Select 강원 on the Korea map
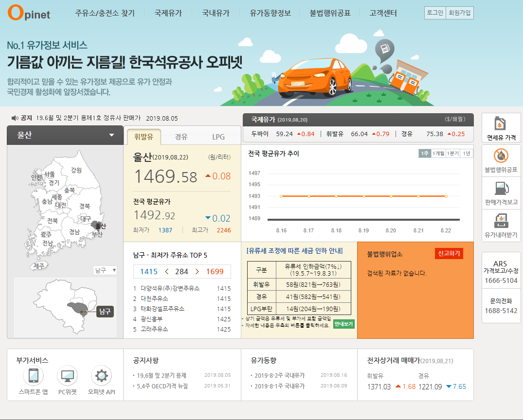This screenshot has width=523, height=420. coord(76,170)
